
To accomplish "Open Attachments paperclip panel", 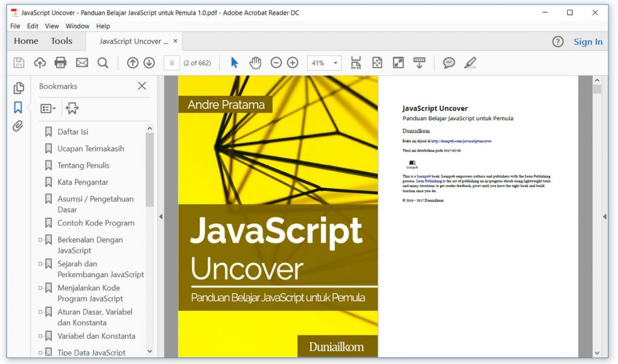I will pyautogui.click(x=18, y=126).
